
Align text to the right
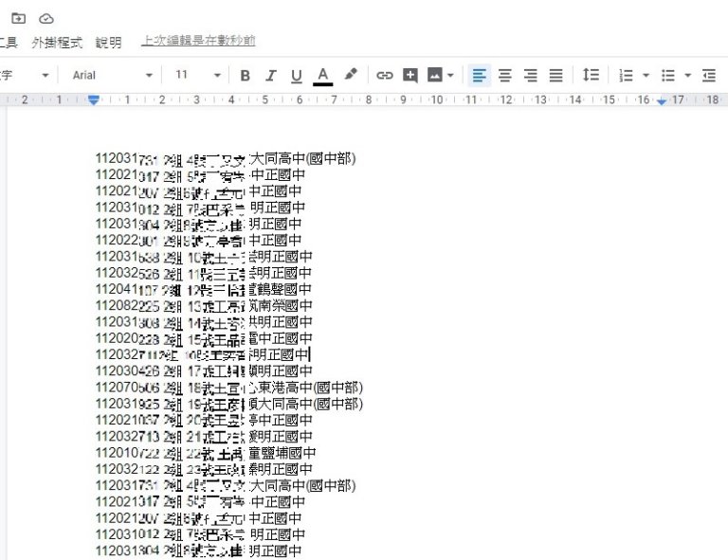tap(530, 76)
